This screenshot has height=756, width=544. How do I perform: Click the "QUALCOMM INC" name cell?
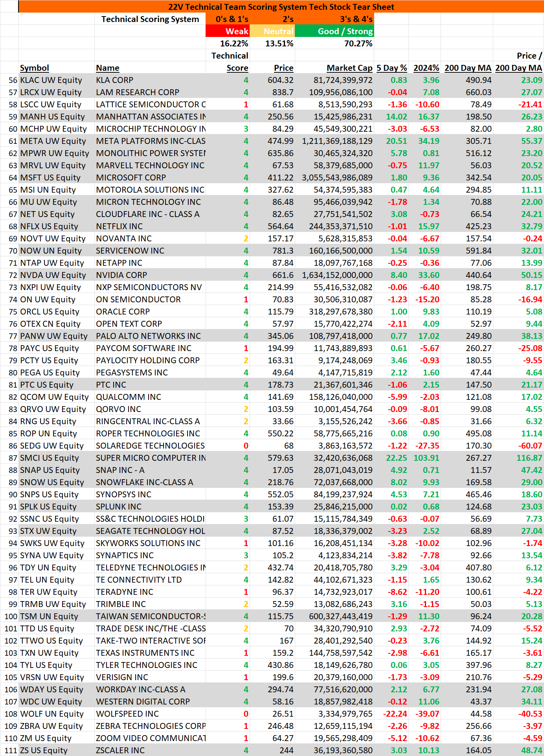pos(150,397)
